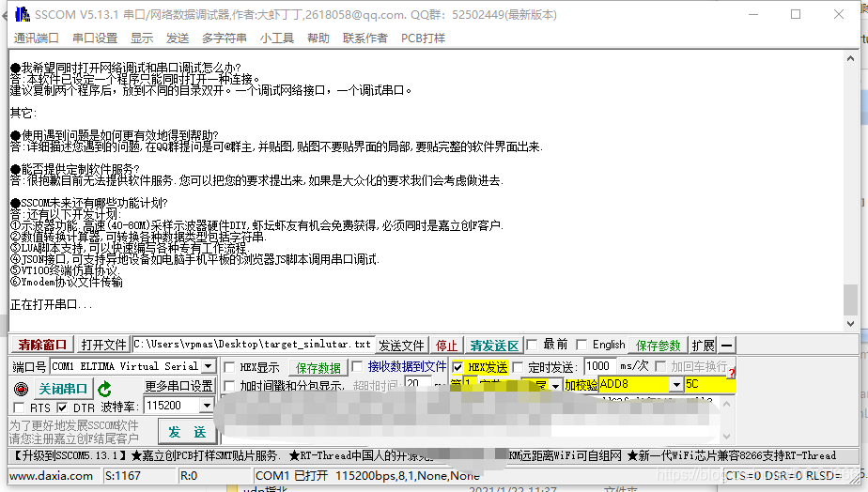Open the 端口号 COM1 port dropdown
Screen dimensions: 868x492
(x=209, y=366)
